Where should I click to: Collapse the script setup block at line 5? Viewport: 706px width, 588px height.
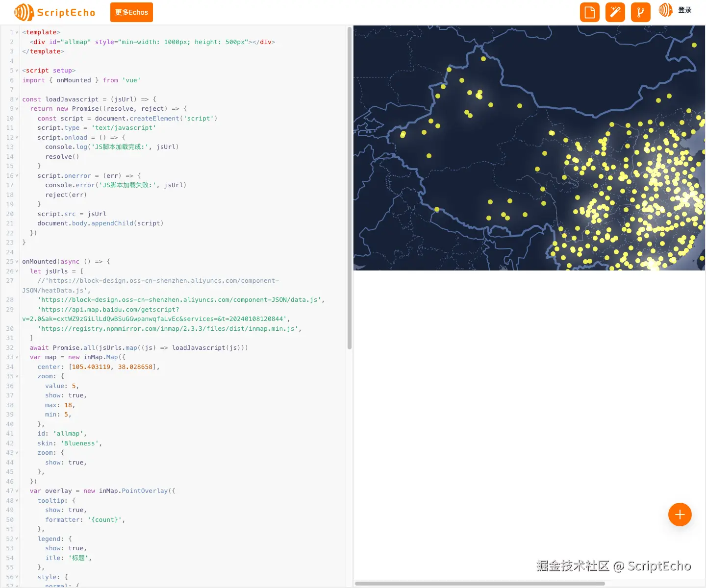click(17, 71)
